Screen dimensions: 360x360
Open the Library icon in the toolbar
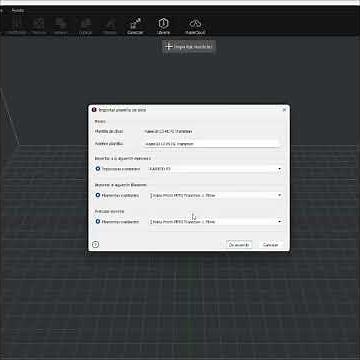(163, 26)
